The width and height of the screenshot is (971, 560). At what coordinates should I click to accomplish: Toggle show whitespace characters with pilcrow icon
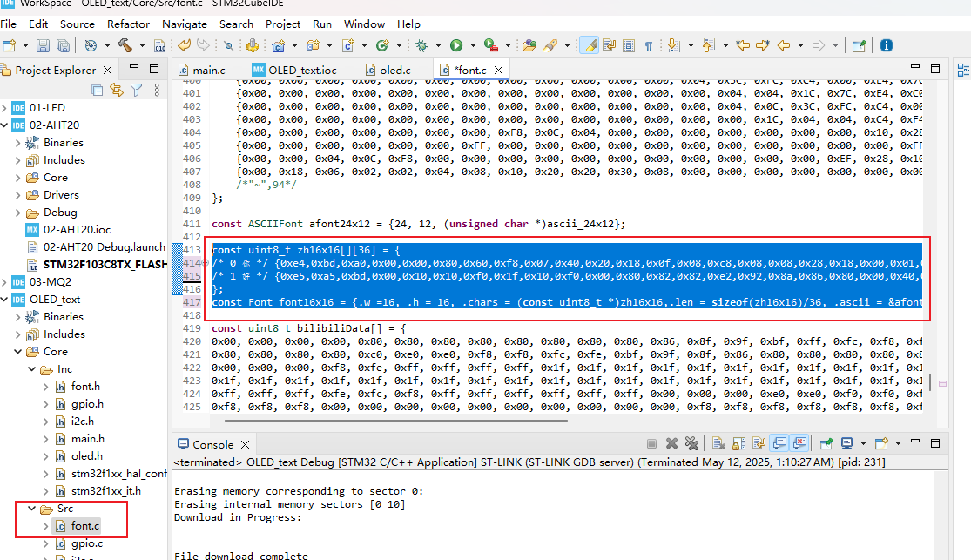(648, 44)
